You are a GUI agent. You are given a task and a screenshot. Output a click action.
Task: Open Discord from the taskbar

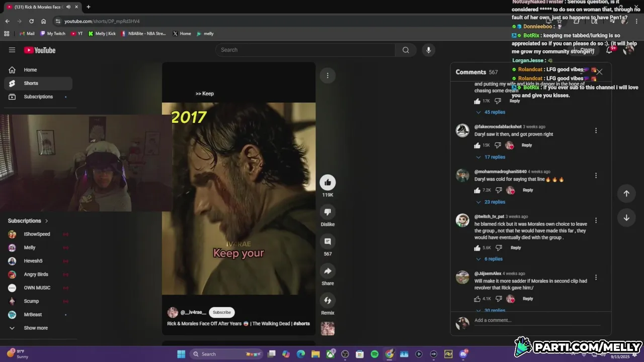[463, 354]
